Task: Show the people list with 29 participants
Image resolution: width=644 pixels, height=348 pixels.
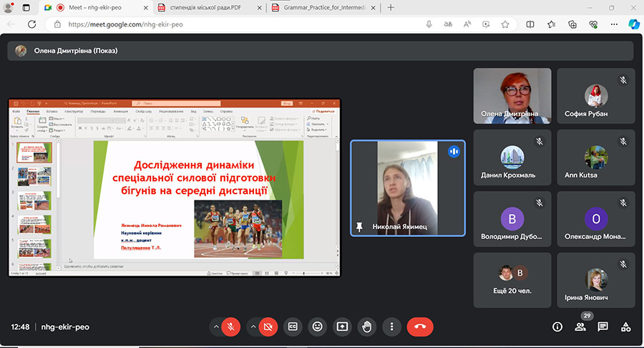Action: (x=580, y=327)
